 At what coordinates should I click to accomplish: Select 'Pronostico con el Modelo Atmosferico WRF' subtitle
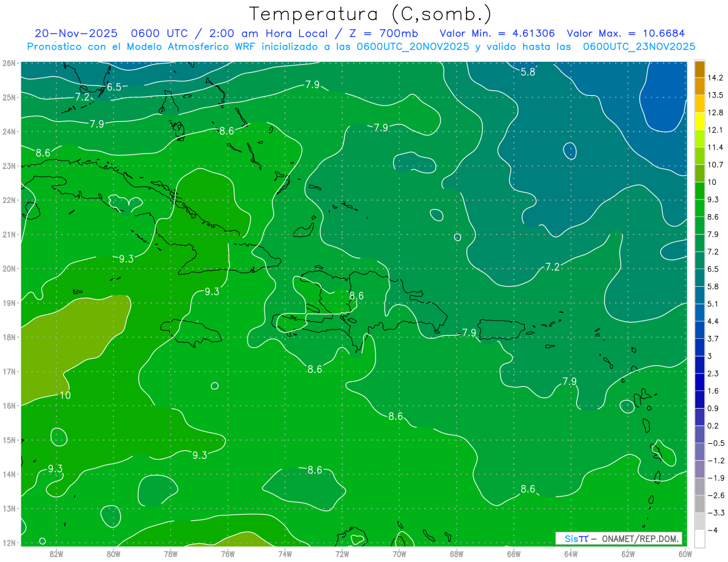pyautogui.click(x=142, y=46)
